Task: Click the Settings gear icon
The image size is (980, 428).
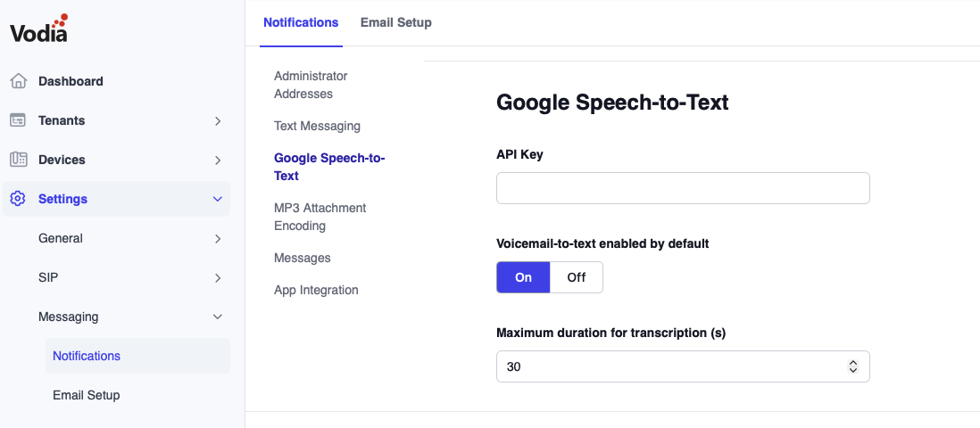Action: tap(18, 199)
